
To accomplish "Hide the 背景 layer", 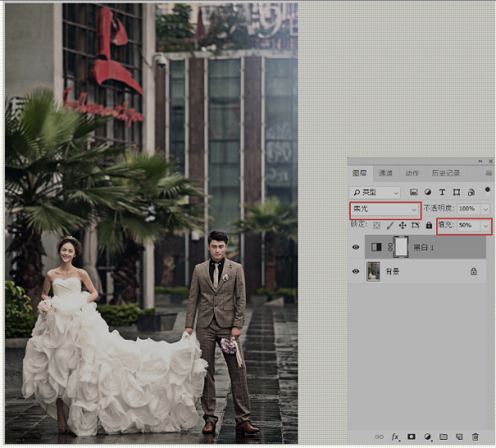I will pyautogui.click(x=356, y=272).
